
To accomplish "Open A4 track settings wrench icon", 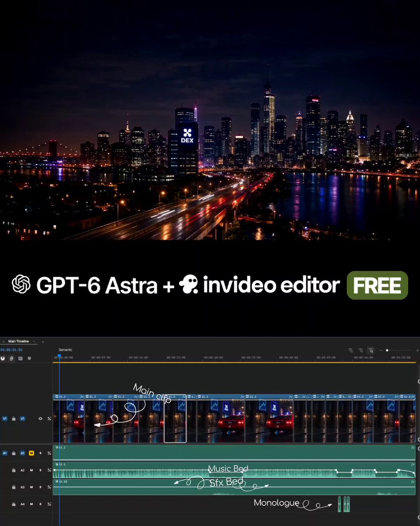I will point(49,504).
